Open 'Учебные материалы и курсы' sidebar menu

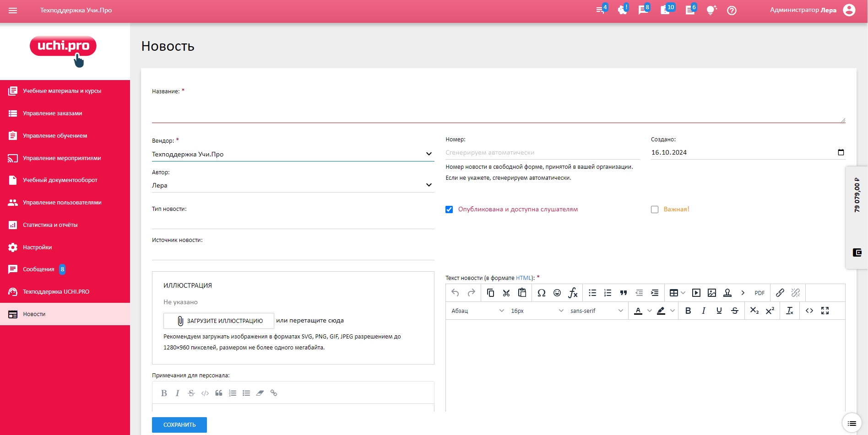click(65, 91)
